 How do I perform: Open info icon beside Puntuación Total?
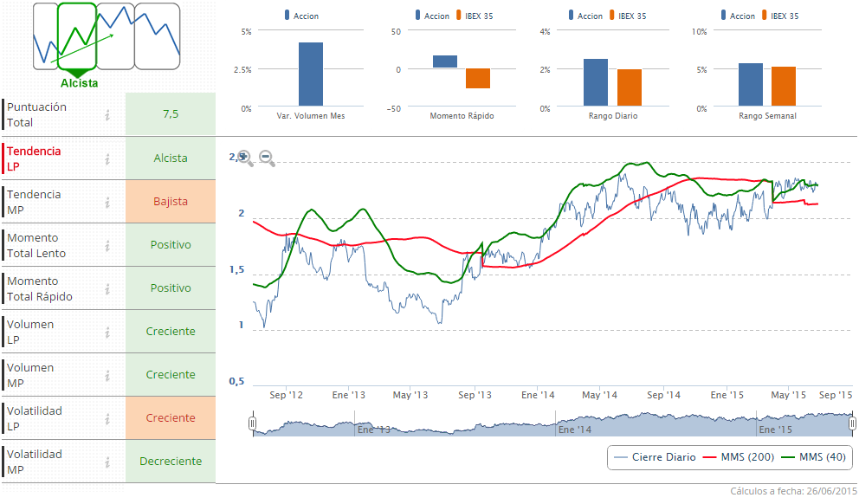click(x=107, y=115)
